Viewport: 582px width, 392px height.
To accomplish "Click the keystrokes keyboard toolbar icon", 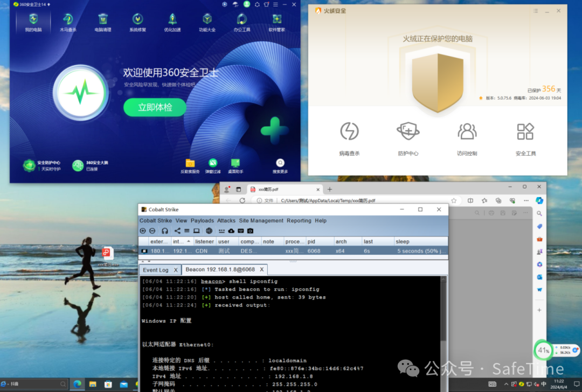I will (240, 230).
